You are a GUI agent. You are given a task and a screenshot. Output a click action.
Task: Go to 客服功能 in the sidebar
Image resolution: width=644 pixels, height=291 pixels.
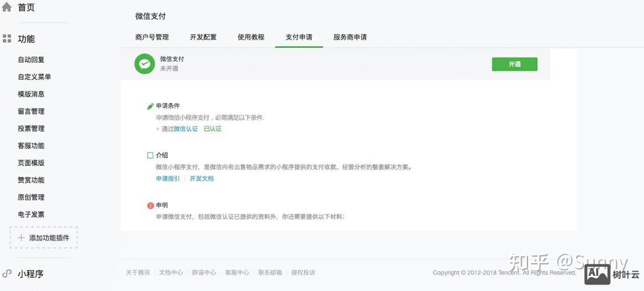[x=31, y=146]
